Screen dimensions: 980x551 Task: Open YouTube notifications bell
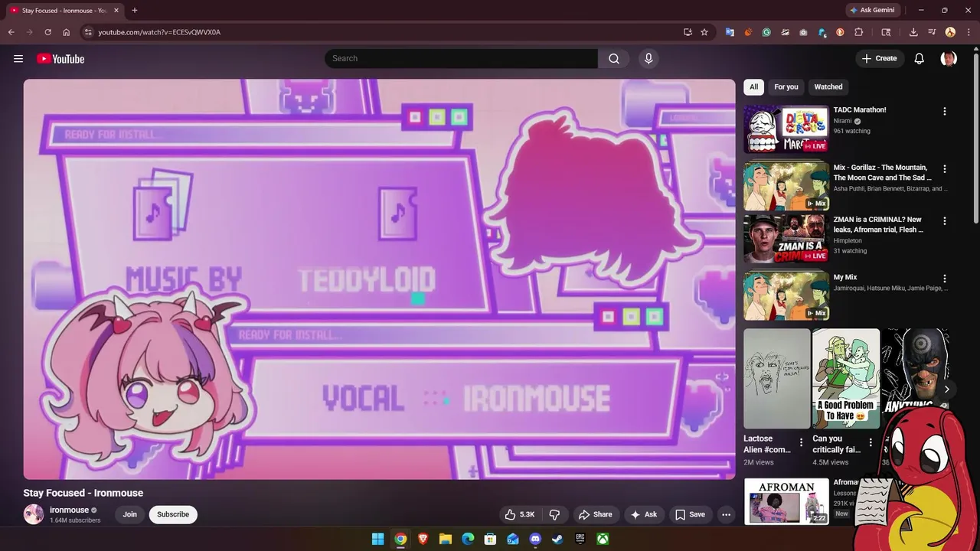[x=920, y=59]
